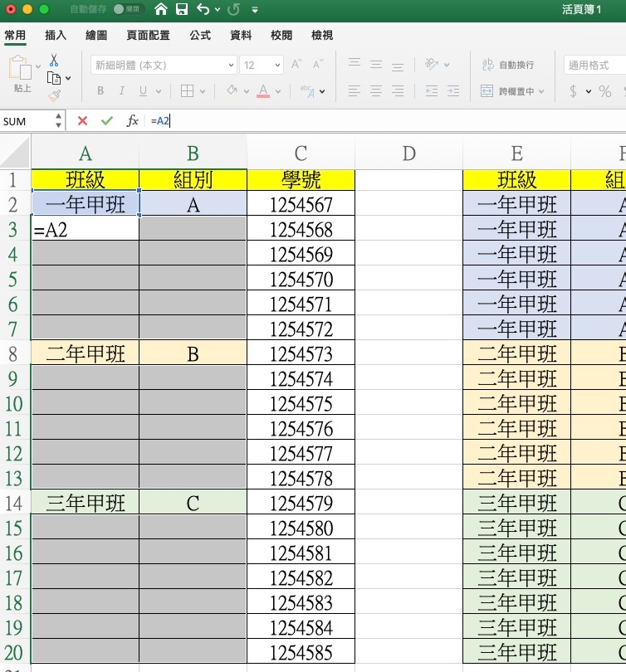This screenshot has height=672, width=626.
Task: Toggle the AutoSave (自動儲存) switch
Action: (128, 10)
